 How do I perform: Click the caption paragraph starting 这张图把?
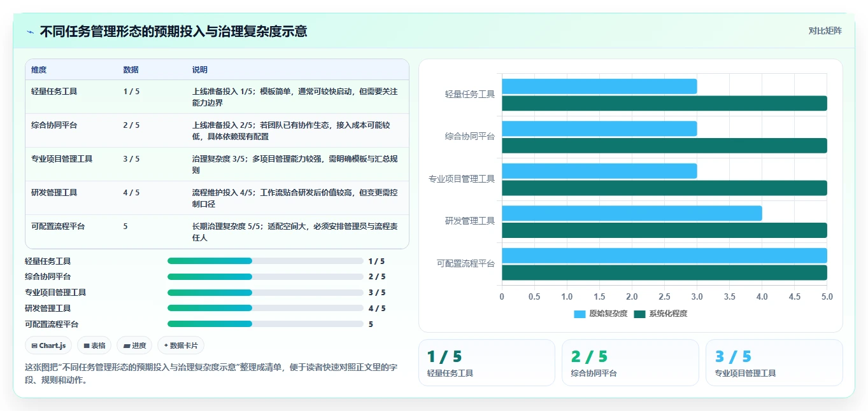(211, 374)
